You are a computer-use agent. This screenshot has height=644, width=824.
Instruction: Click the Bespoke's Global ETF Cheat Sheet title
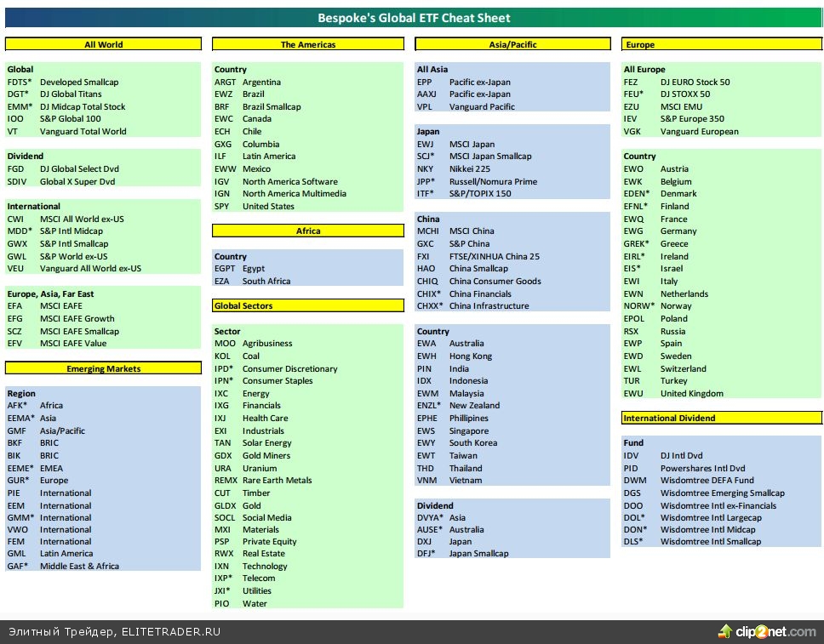click(414, 18)
